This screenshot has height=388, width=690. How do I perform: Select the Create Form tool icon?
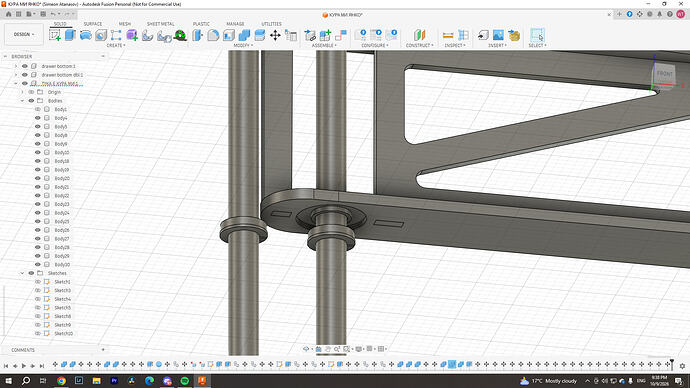pyautogui.click(x=132, y=35)
